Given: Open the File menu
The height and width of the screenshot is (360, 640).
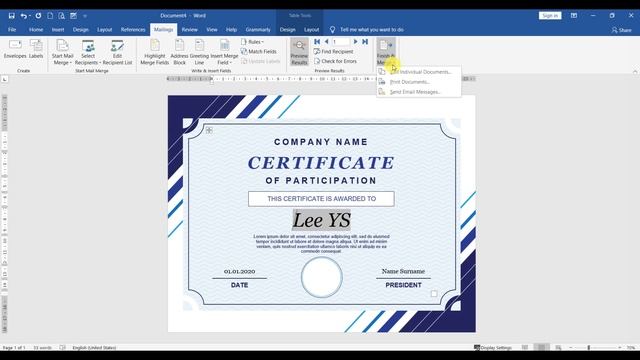Looking at the screenshot, I should coord(12,29).
